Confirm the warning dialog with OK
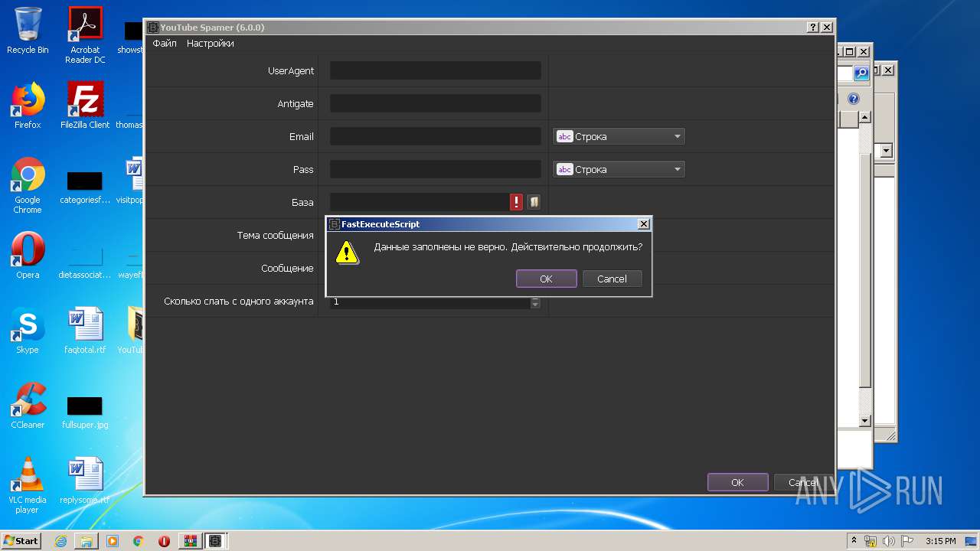The height and width of the screenshot is (551, 980). pyautogui.click(x=546, y=279)
